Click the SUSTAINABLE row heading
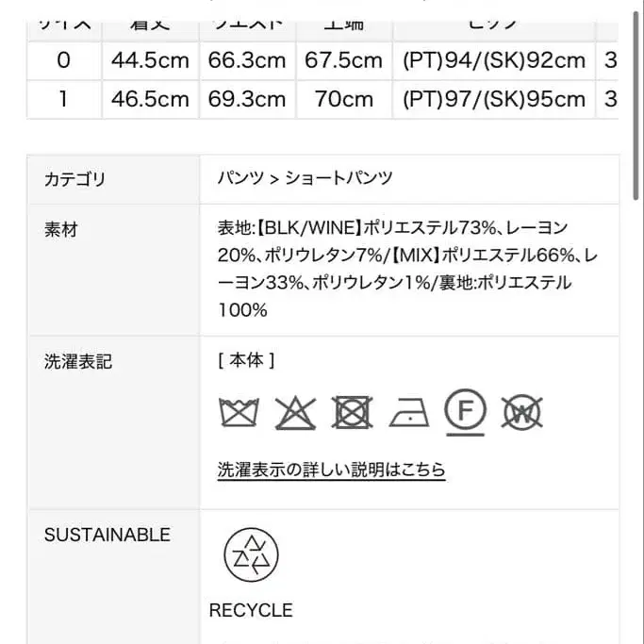 (x=107, y=535)
